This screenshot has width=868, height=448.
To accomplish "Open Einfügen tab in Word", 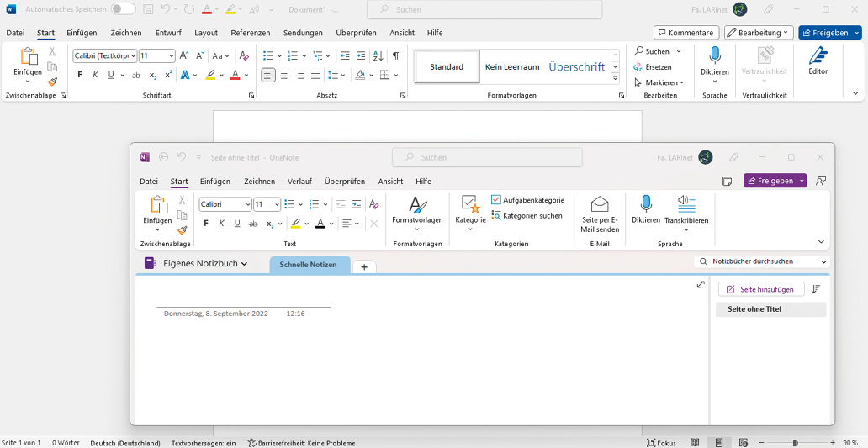I will [x=82, y=33].
